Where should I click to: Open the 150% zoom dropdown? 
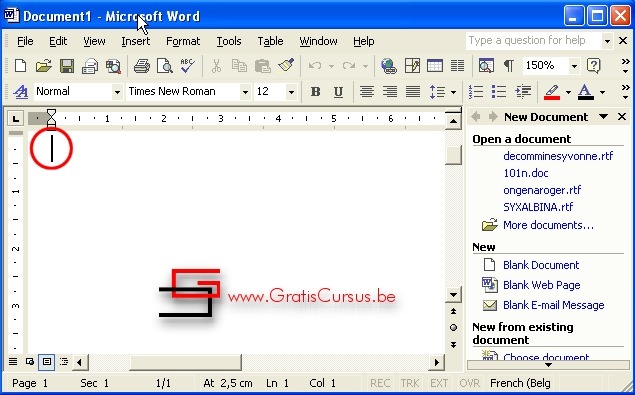(574, 66)
